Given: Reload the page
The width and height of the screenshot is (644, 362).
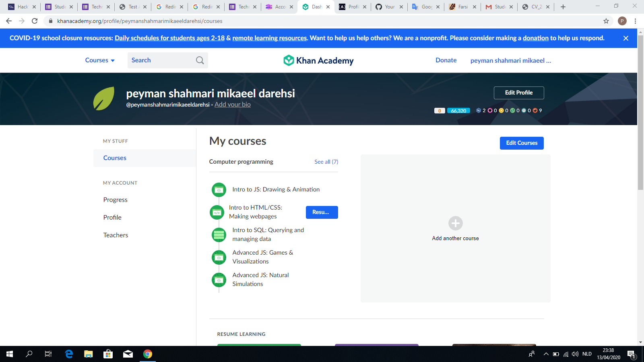Looking at the screenshot, I should point(35,21).
